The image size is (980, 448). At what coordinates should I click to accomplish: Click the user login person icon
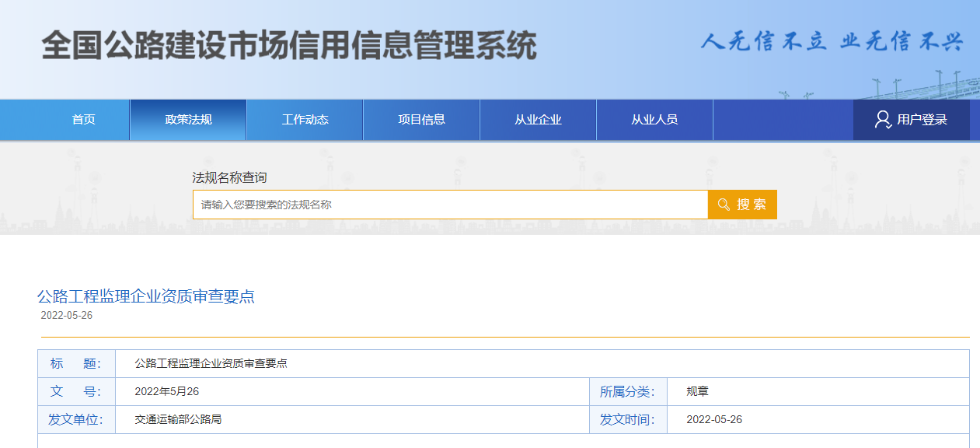pyautogui.click(x=883, y=120)
